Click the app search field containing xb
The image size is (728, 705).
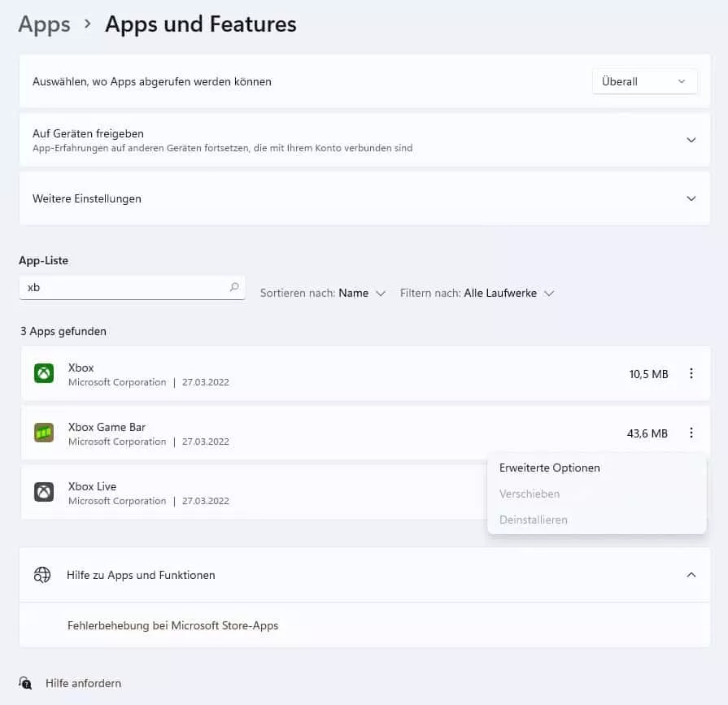coord(133,288)
